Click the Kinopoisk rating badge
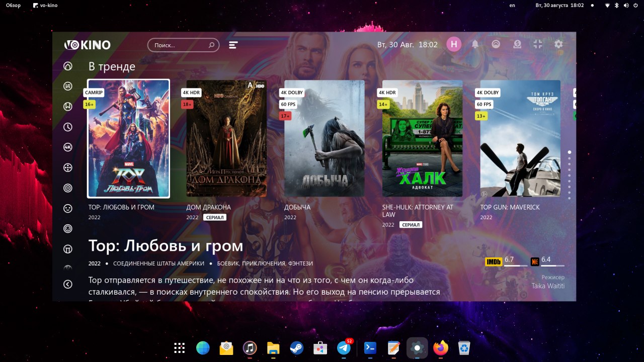 coord(535,261)
